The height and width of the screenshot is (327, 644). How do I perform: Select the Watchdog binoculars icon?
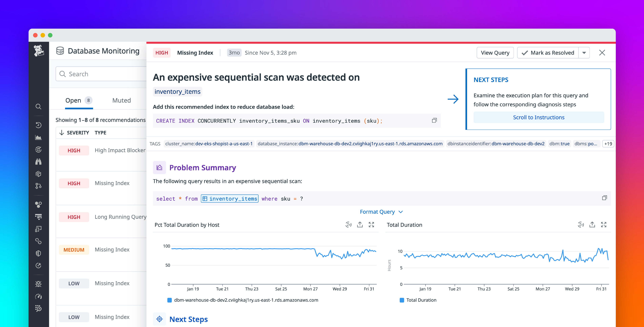click(38, 162)
